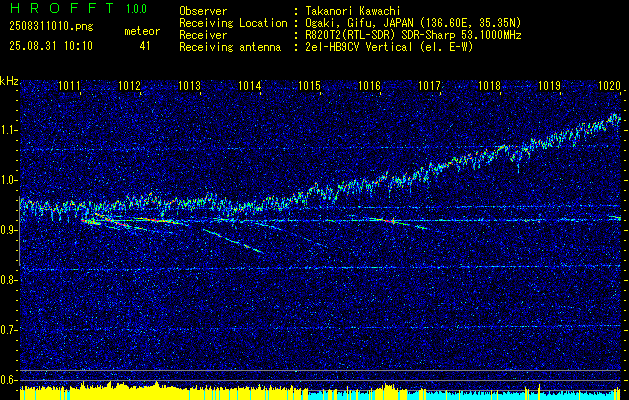Click time marker 1019
The width and height of the screenshot is (629, 400).
pos(549,85)
